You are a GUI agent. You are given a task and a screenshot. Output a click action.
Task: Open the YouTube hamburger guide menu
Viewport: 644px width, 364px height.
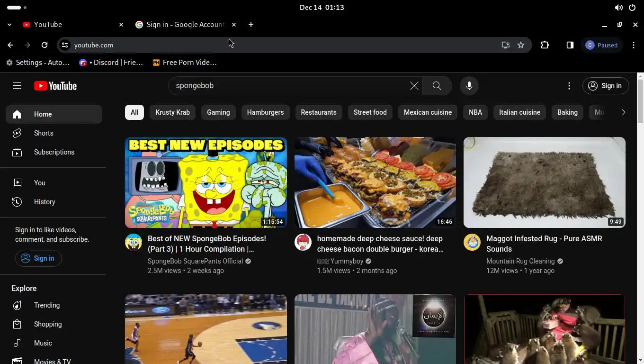point(17,86)
